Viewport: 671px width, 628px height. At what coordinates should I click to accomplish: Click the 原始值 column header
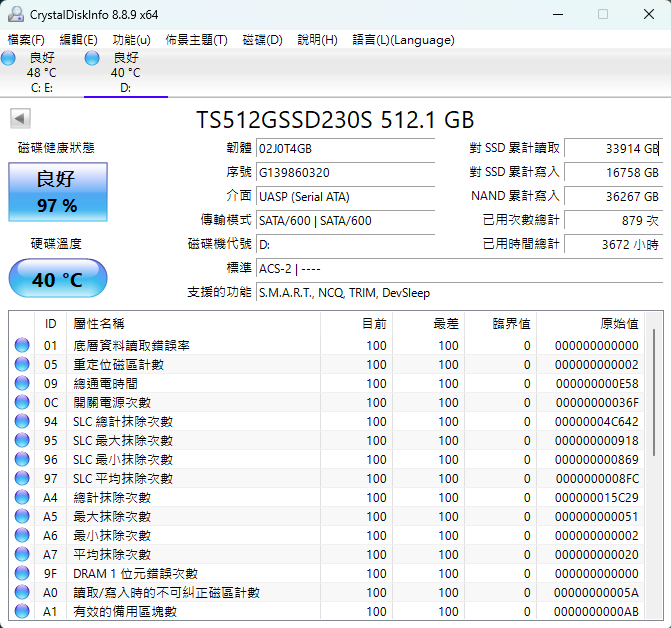591,324
